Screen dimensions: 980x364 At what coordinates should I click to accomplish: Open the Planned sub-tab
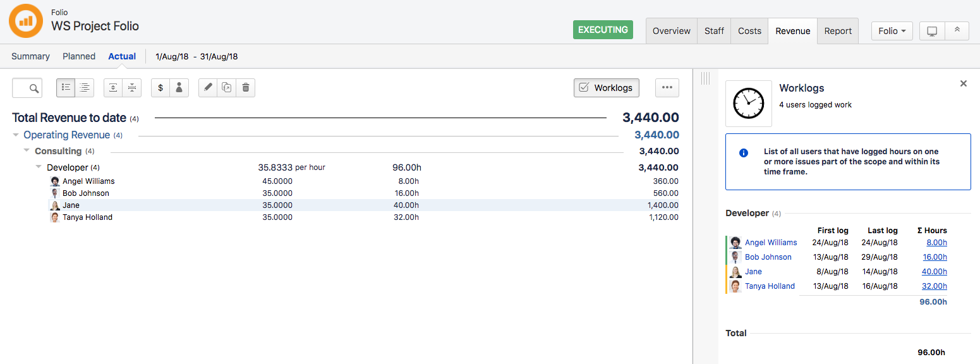click(x=79, y=56)
